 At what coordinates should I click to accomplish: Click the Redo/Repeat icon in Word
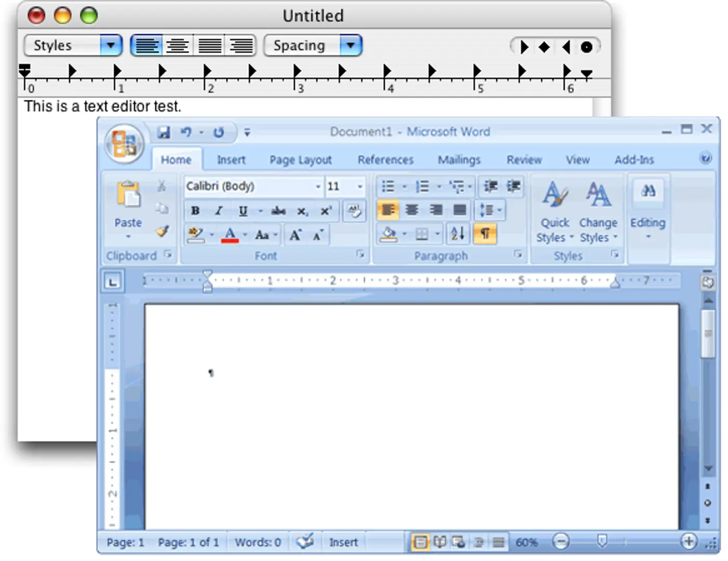coord(219,132)
